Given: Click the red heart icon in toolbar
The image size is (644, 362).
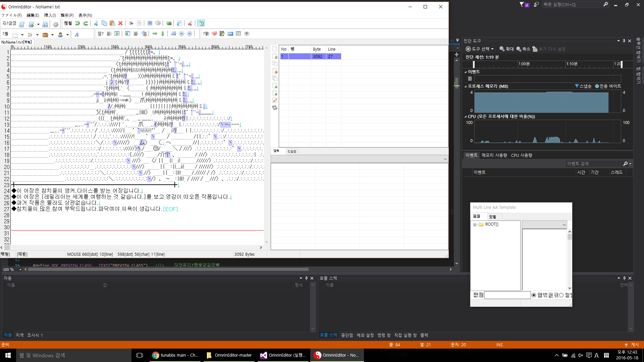Looking at the screenshot, I should [214, 34].
